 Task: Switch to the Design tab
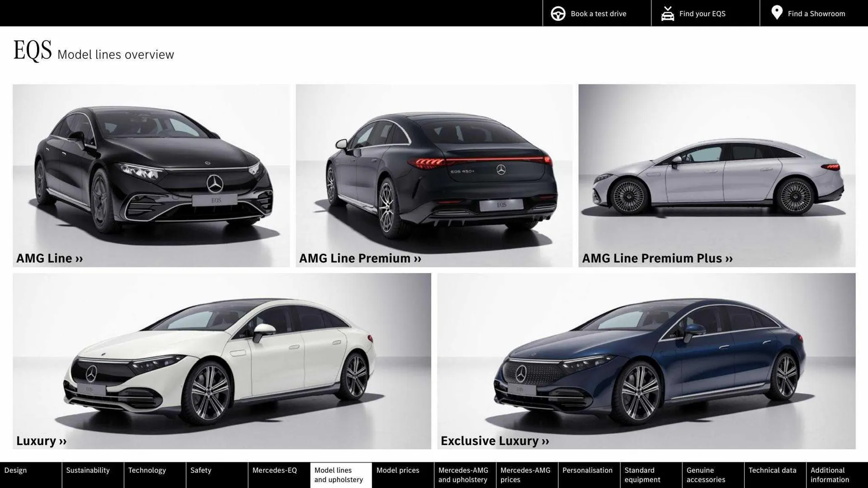coord(16,470)
